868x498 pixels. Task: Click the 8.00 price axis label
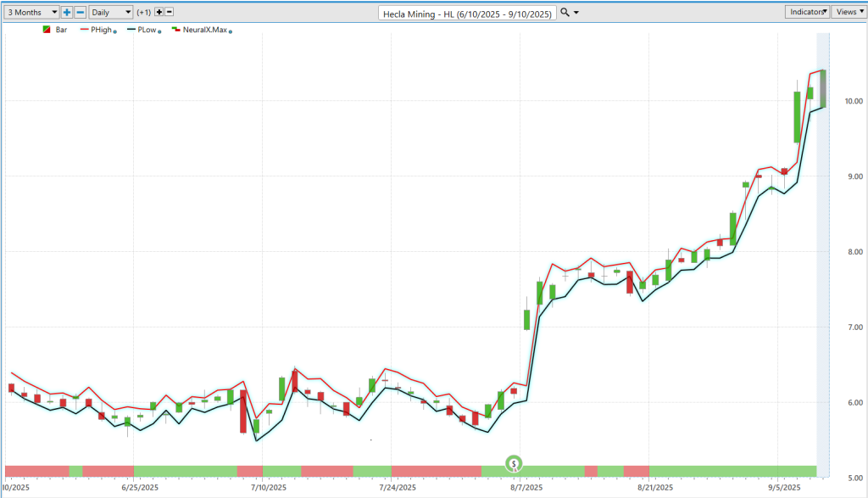[x=855, y=251]
